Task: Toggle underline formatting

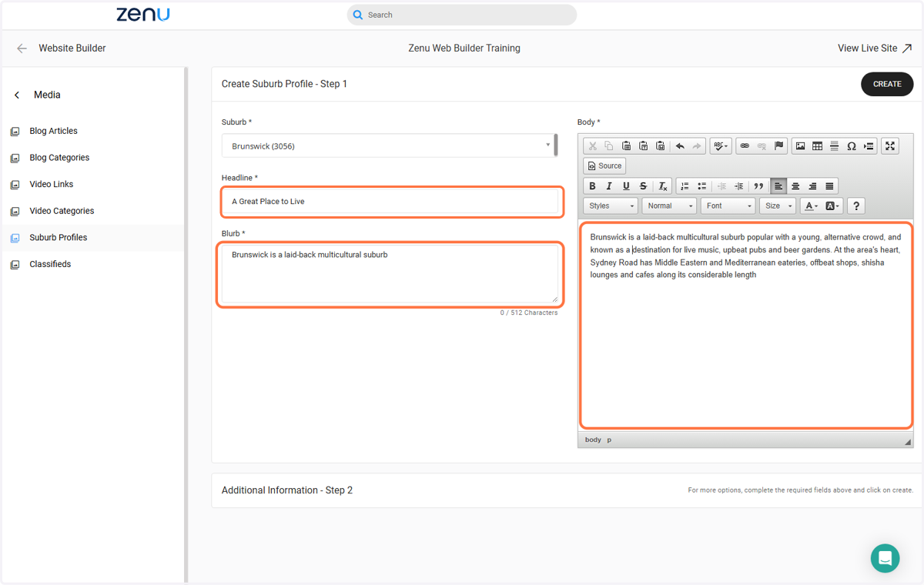Action: (626, 186)
